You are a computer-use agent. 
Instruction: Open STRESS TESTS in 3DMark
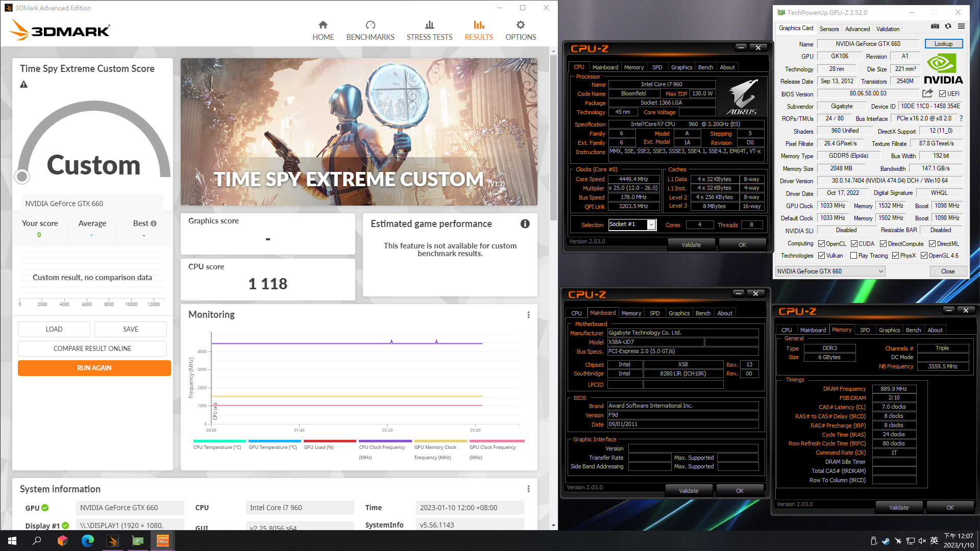(x=429, y=31)
